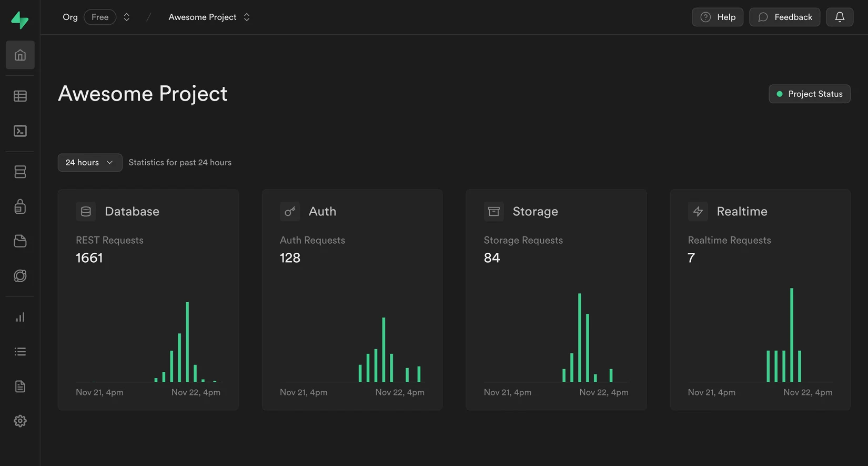This screenshot has height=466, width=868.
Task: Click the "Awesome Project" page heading
Action: pyautogui.click(x=143, y=94)
